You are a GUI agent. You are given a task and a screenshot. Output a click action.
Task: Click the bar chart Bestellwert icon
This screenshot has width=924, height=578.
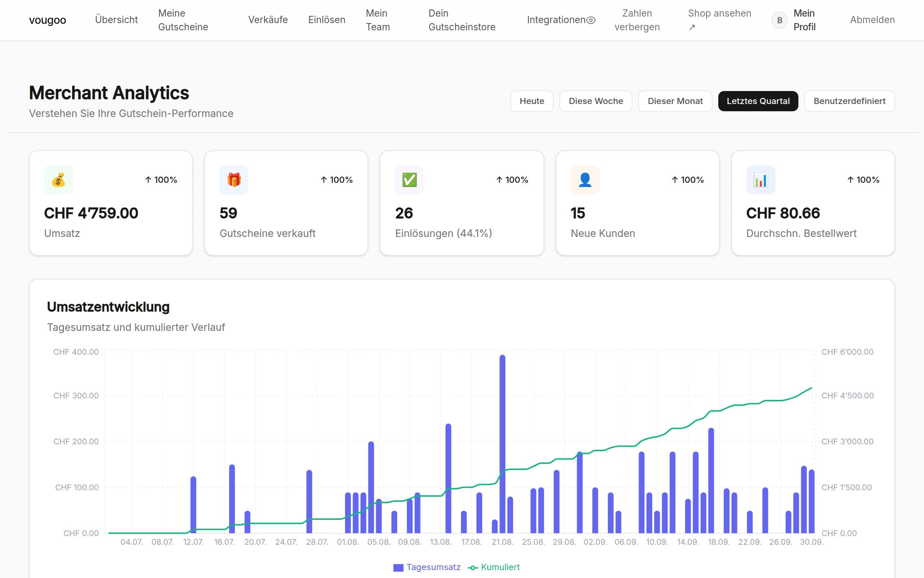(760, 180)
